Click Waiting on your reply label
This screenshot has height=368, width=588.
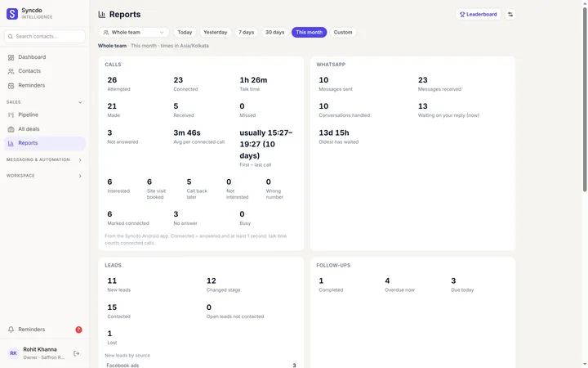448,115
